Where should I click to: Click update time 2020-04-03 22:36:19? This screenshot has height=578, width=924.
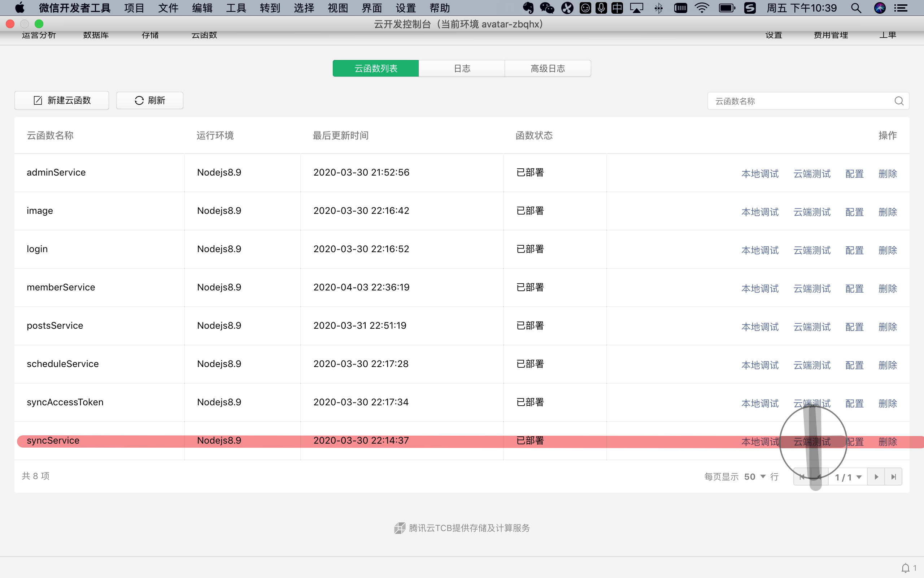[361, 287]
